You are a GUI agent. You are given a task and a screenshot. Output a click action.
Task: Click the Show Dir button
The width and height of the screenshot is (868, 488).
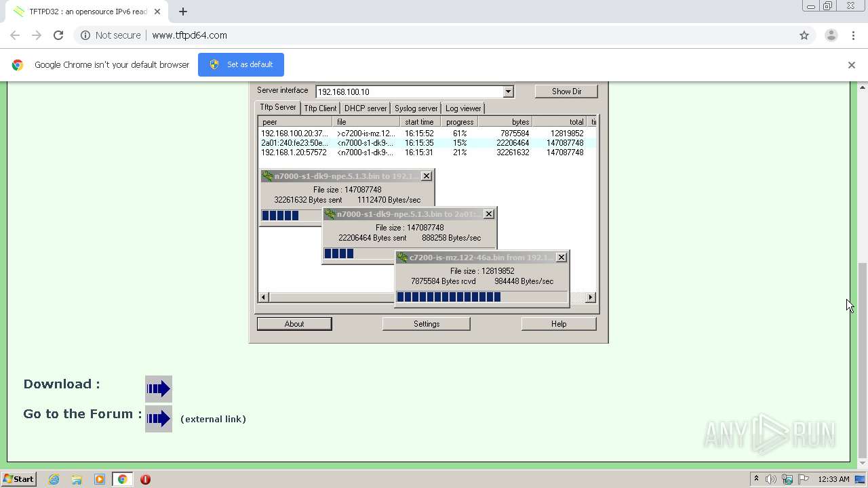[566, 91]
